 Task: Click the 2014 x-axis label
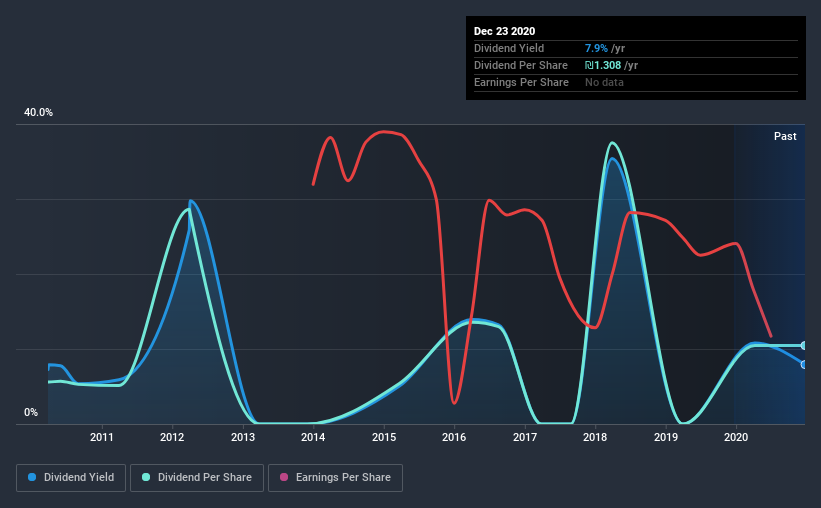point(313,437)
